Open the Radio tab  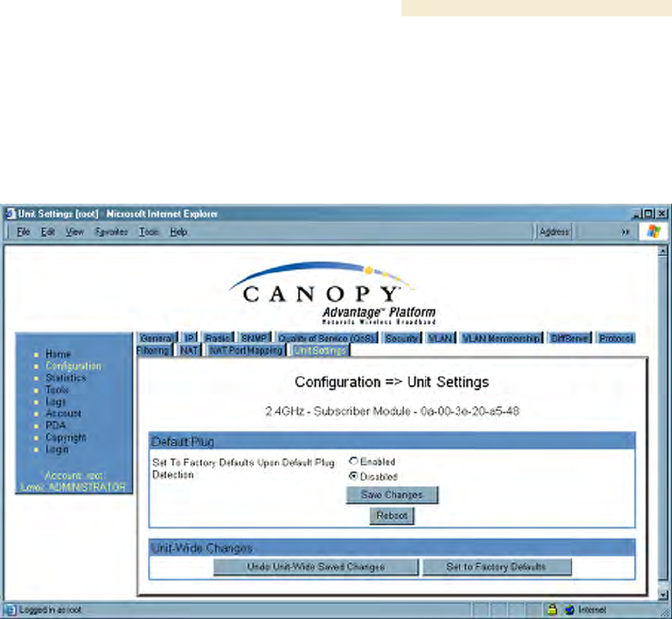(x=218, y=338)
